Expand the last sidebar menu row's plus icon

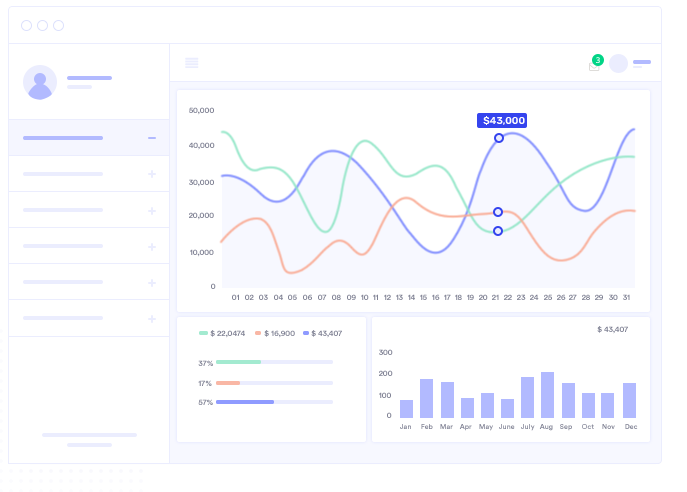point(152,319)
